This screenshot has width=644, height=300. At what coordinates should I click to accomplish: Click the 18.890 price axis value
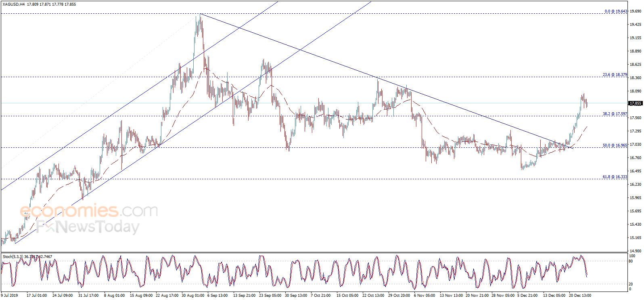click(x=636, y=51)
